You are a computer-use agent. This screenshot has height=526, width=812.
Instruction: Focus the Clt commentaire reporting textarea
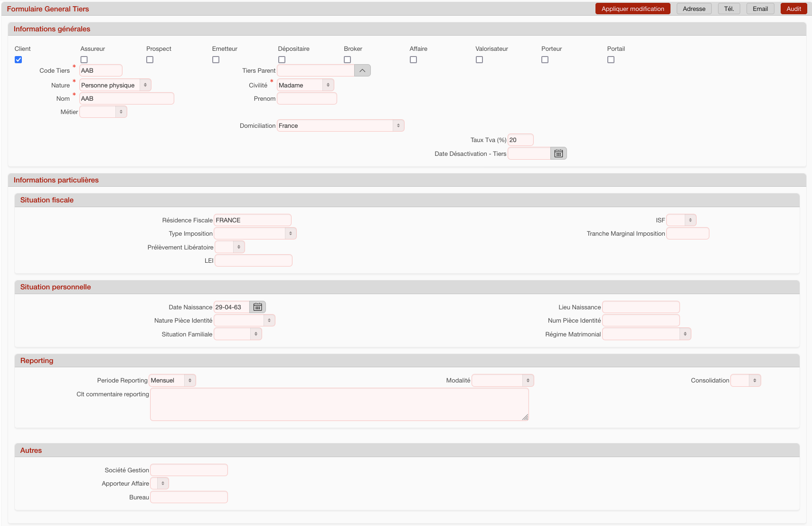339,404
